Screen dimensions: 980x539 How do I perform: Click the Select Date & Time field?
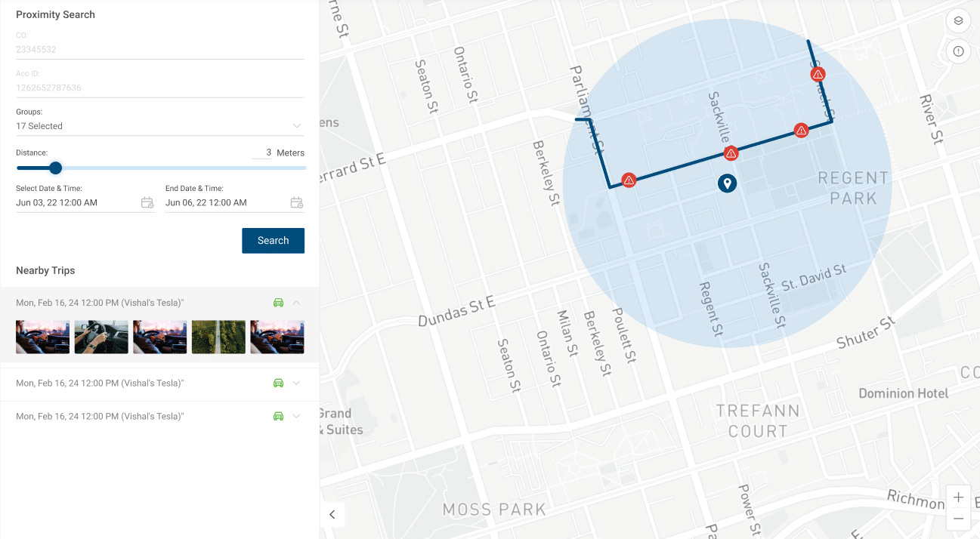(x=76, y=202)
